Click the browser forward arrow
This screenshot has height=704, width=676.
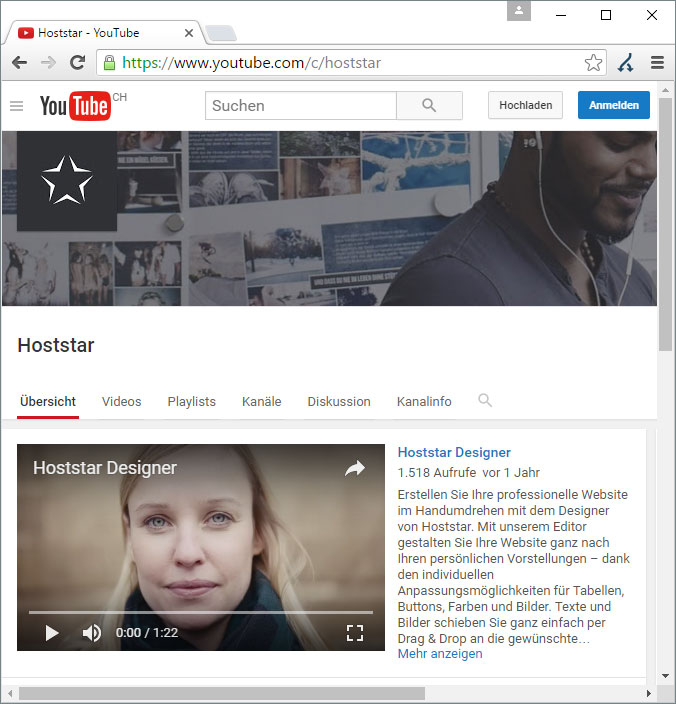click(x=48, y=62)
